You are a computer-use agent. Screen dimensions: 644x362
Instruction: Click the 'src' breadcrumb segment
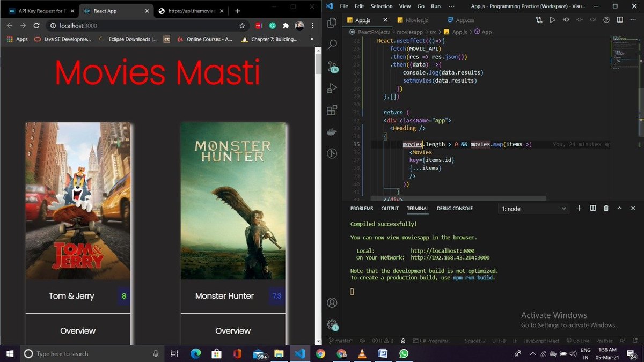(x=433, y=32)
